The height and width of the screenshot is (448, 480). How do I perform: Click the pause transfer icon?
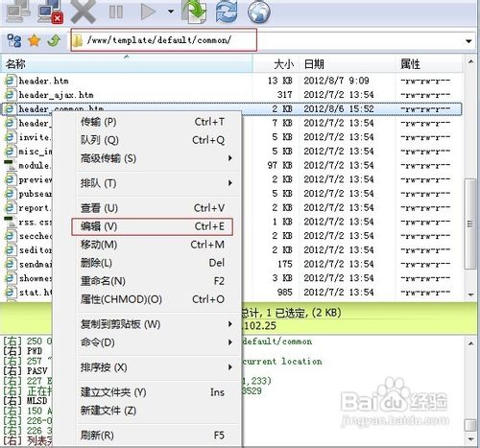click(116, 12)
